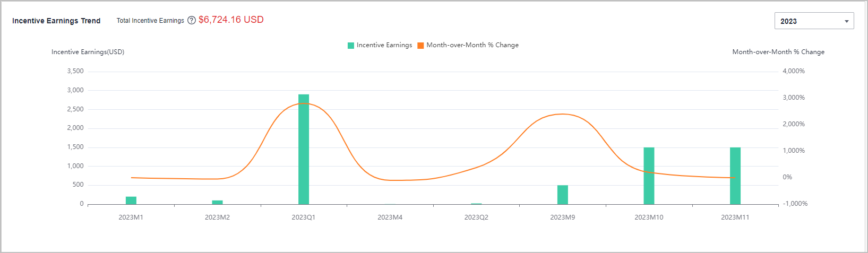Click the 2023M2 axis label
Screen dimensions: 868x253
pyautogui.click(x=217, y=217)
